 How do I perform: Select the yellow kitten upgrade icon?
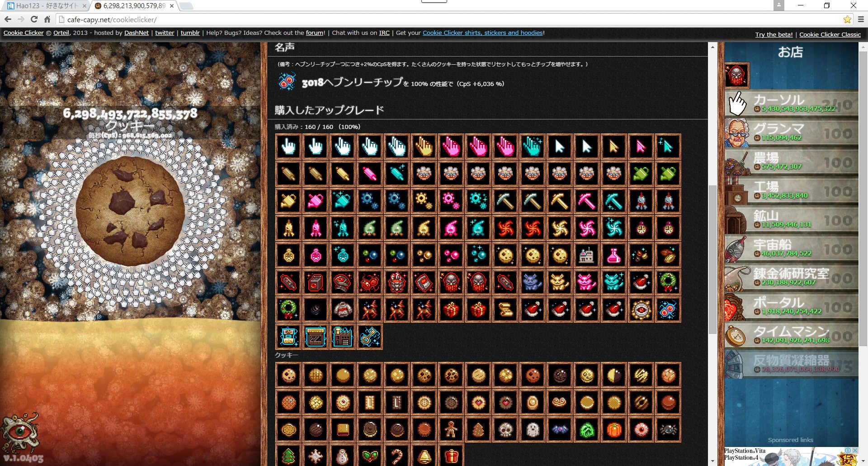560,282
